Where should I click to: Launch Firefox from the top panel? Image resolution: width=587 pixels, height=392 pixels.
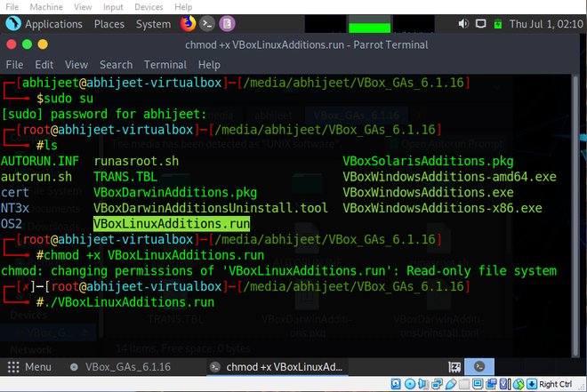188,24
